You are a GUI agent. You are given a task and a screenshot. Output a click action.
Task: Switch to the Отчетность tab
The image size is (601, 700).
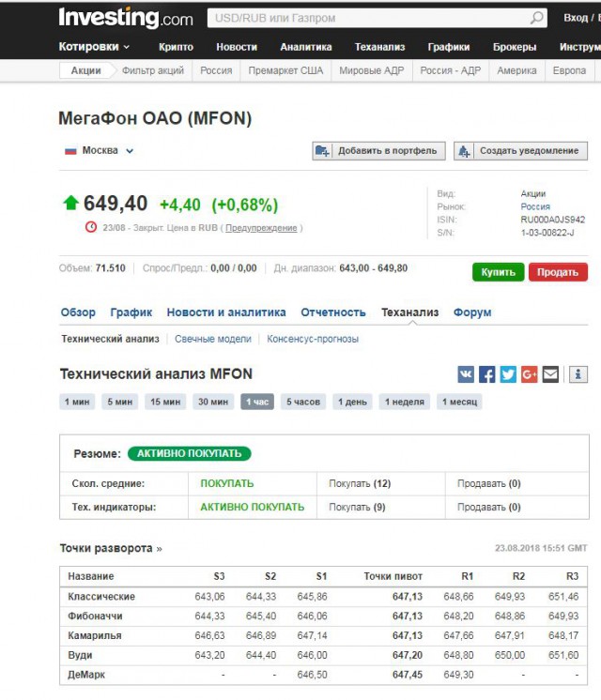[x=333, y=312]
